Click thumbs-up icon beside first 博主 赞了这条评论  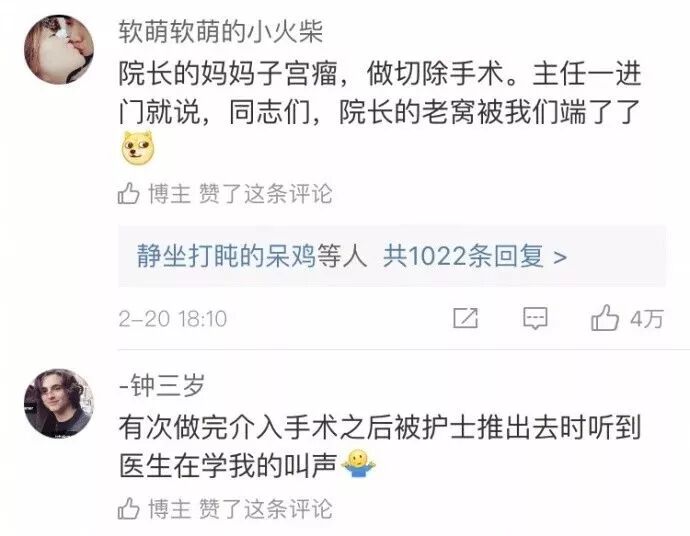[128, 194]
